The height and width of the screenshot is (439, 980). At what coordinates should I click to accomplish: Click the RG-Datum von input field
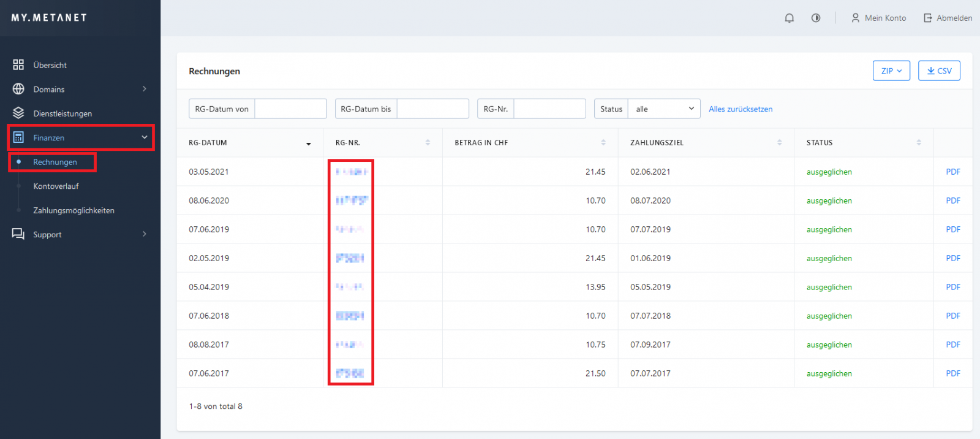tap(290, 109)
